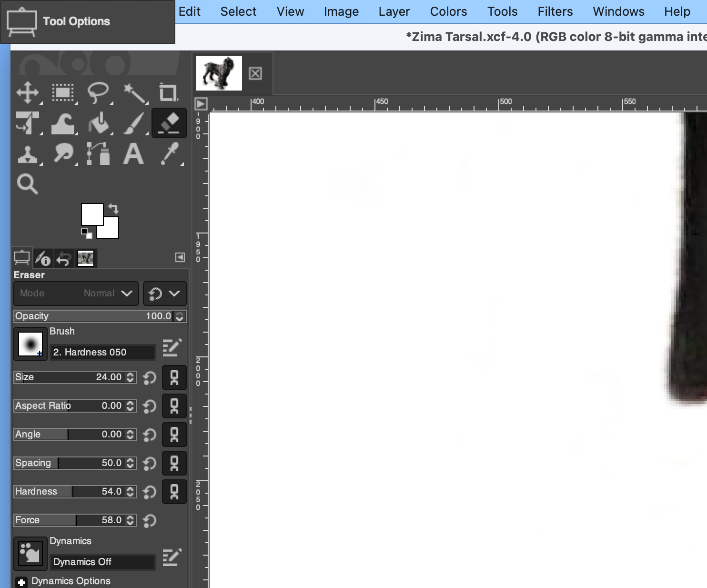Switch to the Device Status tab

(43, 258)
